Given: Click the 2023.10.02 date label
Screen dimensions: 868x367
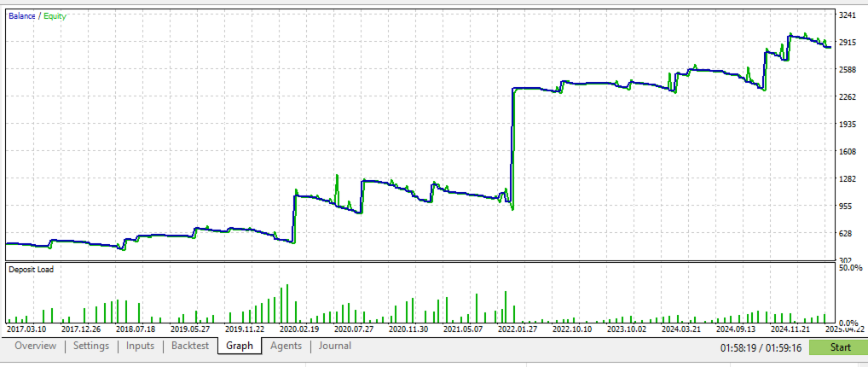Looking at the screenshot, I should [628, 329].
